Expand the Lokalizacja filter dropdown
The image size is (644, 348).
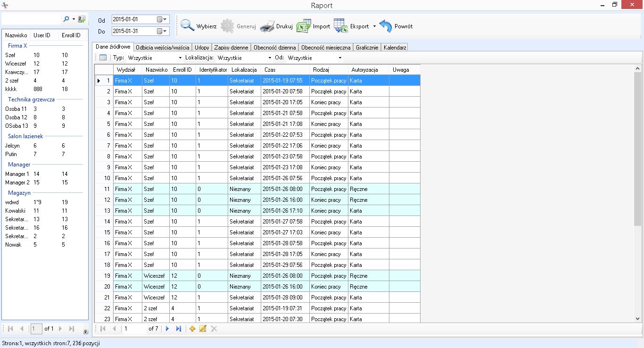270,58
